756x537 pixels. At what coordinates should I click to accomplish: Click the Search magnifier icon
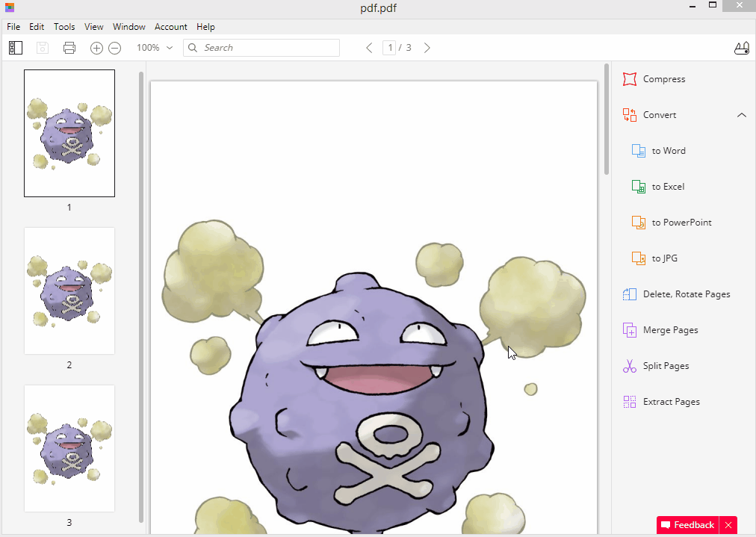(193, 48)
